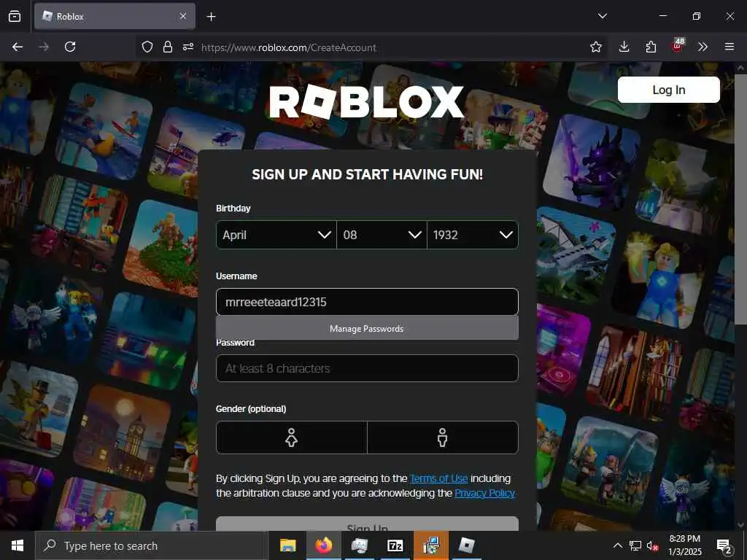747x560 pixels.
Task: Open a new tab with the plus button
Action: point(211,17)
